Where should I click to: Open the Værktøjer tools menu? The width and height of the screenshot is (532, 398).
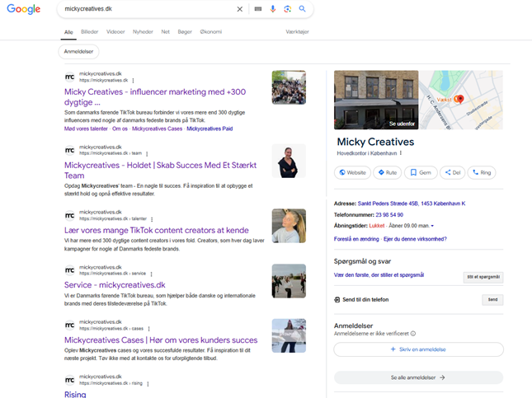point(297,32)
